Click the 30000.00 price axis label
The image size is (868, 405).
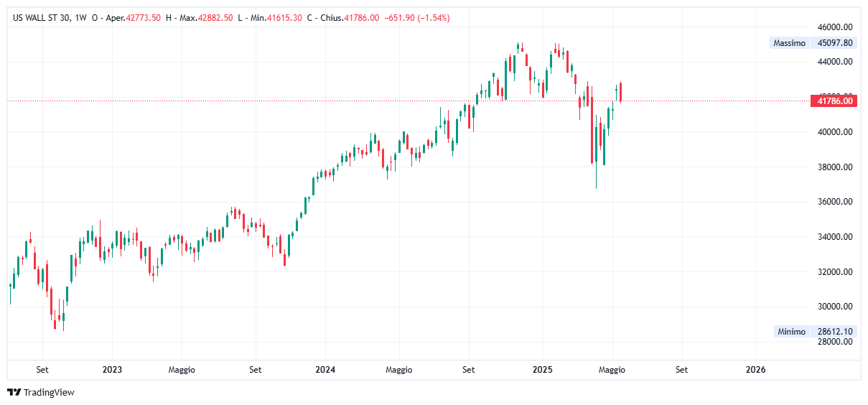coord(835,307)
